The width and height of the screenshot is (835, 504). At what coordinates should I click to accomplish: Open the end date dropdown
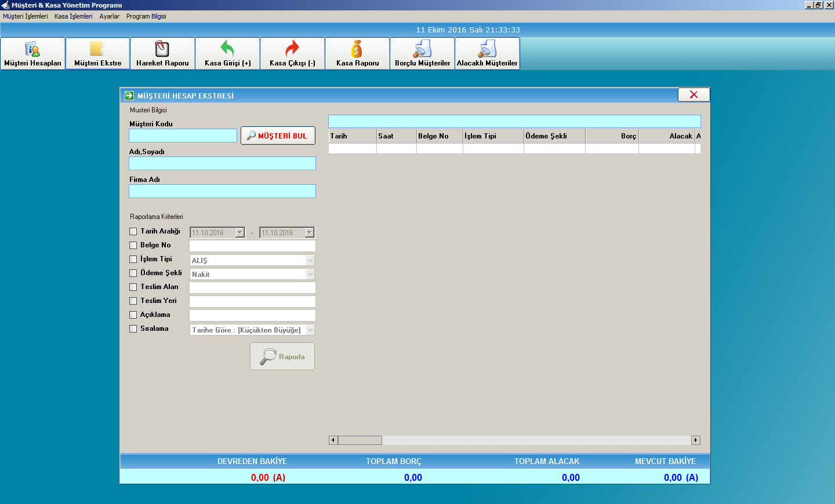pos(309,232)
